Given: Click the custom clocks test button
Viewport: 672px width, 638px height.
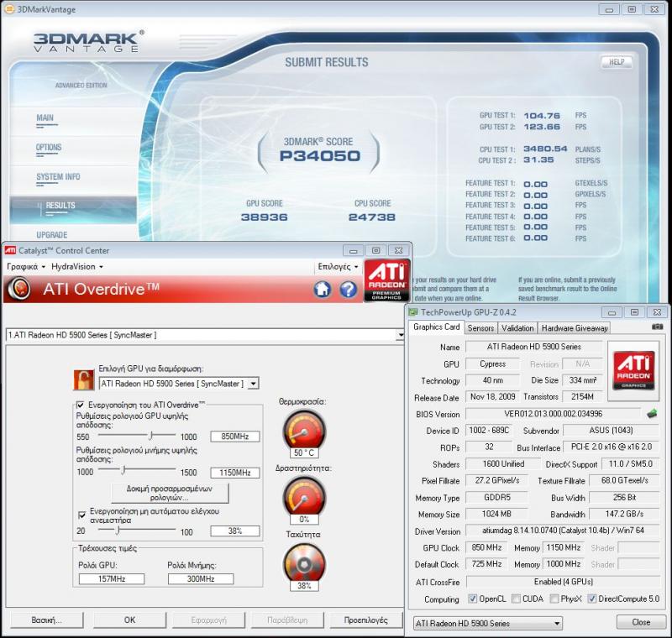Looking at the screenshot, I should point(170,493).
